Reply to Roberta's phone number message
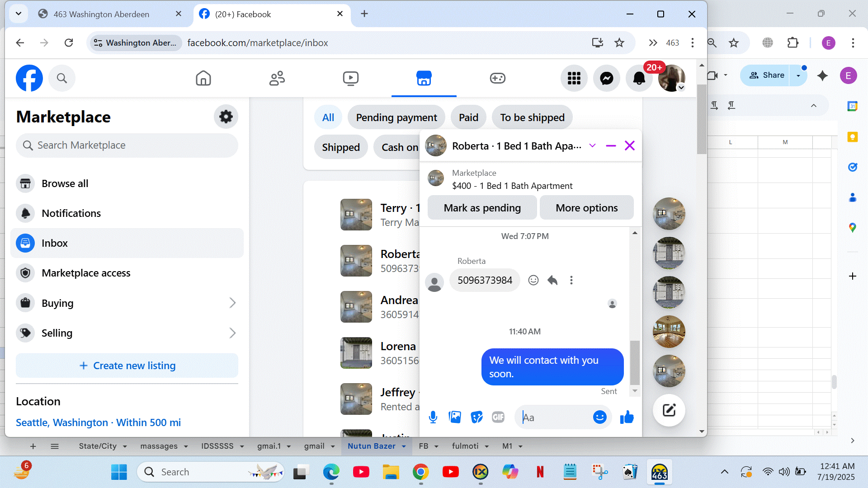The height and width of the screenshot is (488, 868). tap(552, 280)
